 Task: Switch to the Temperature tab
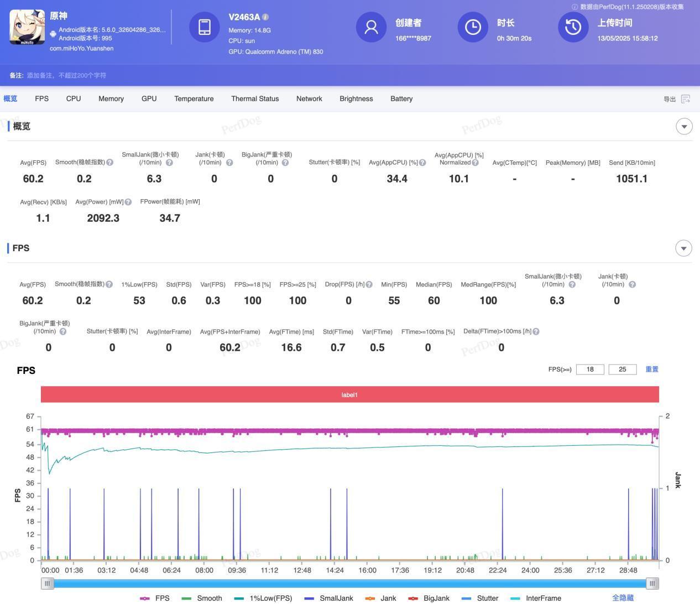(x=194, y=99)
